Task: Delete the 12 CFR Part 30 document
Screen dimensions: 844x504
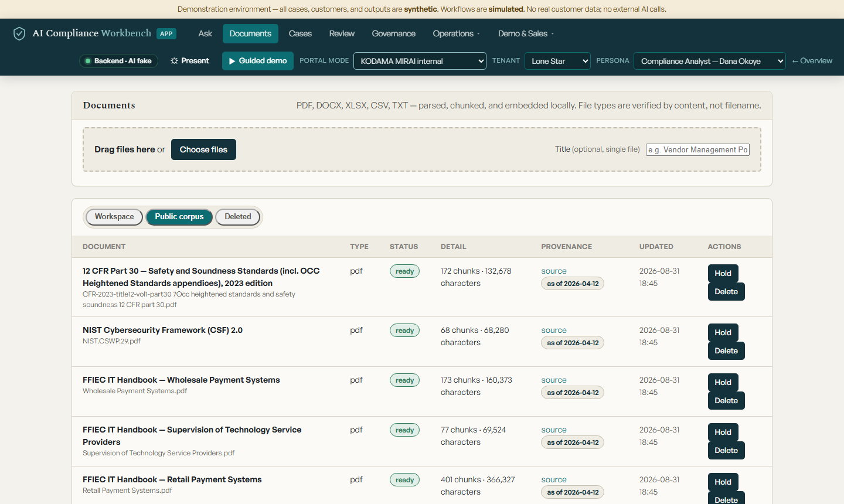Action: tap(726, 292)
